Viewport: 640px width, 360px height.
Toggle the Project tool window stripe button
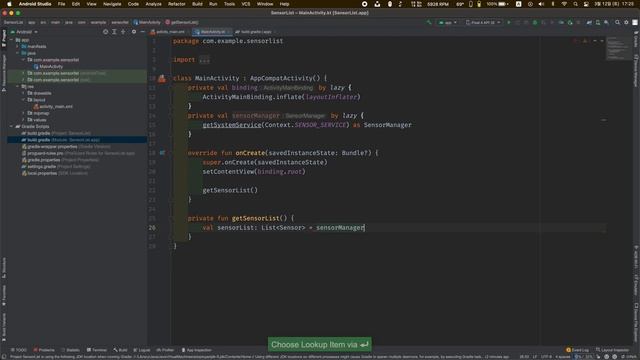4,38
